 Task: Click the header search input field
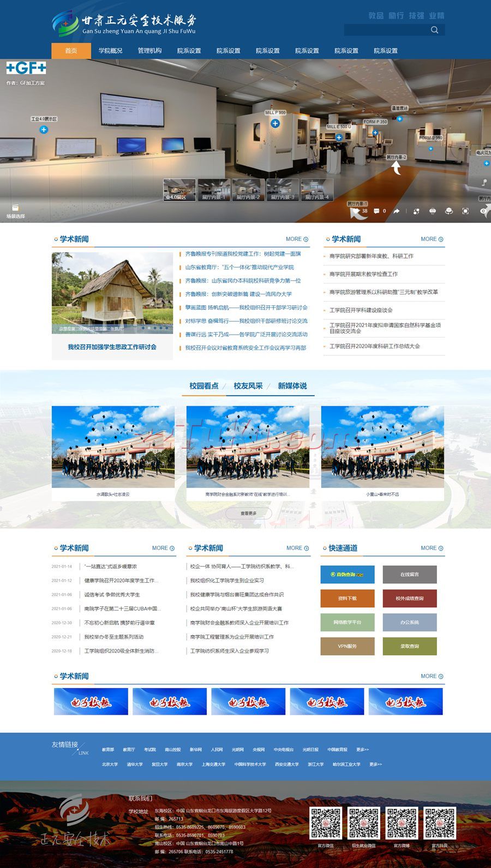(x=385, y=30)
